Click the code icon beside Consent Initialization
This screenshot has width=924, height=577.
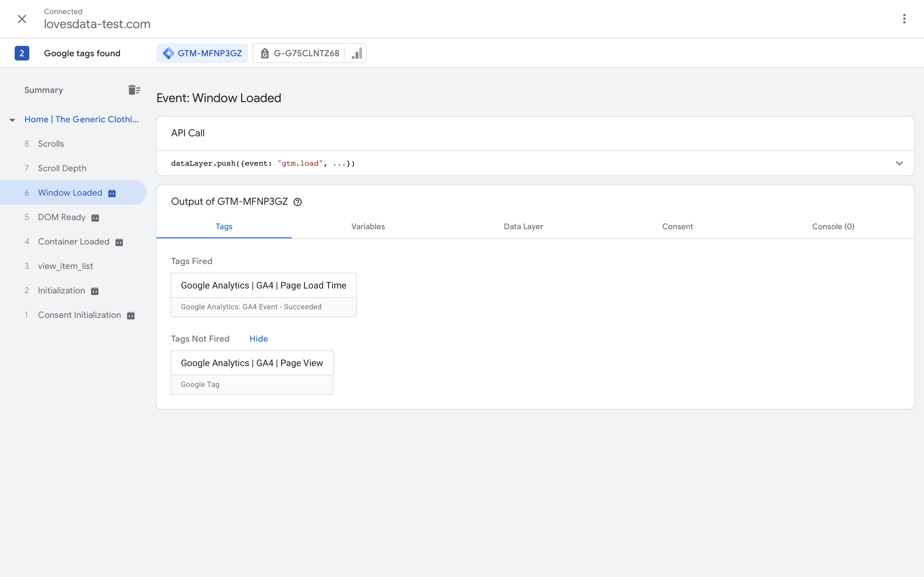(x=130, y=316)
